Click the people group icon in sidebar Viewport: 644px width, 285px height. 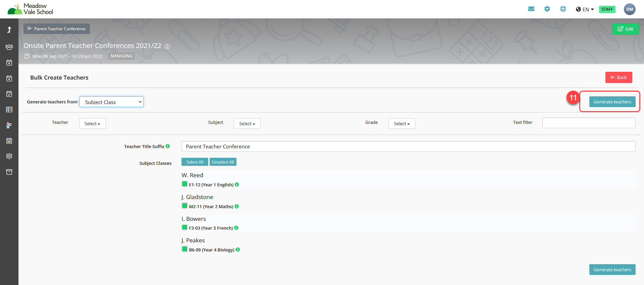pyautogui.click(x=9, y=47)
